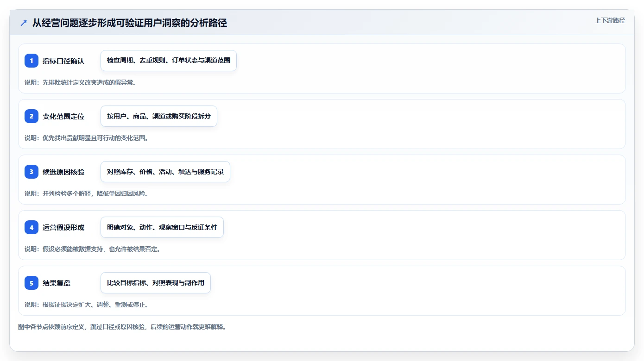Screen dimensions: 644x361
Task: Click the 候选原因核验 step title
Action: [x=63, y=172]
